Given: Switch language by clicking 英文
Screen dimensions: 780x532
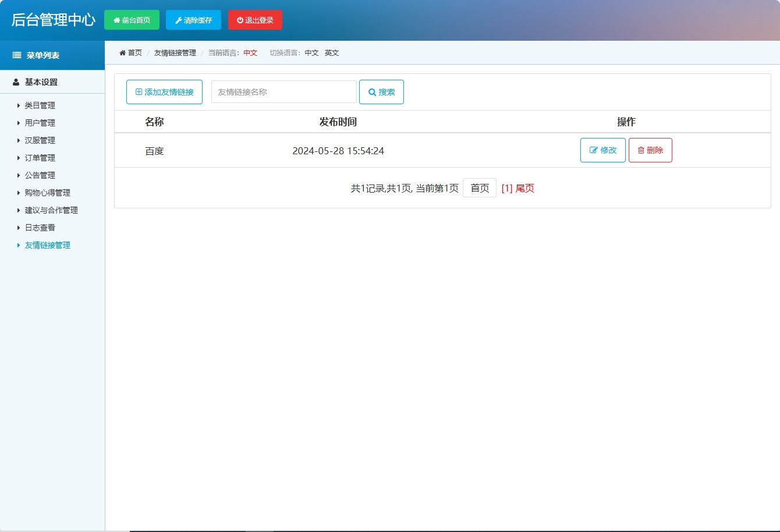Looking at the screenshot, I should [331, 52].
